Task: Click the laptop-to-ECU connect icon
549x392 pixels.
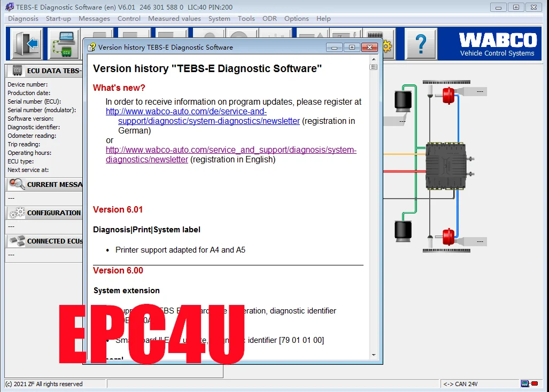Action: point(64,44)
